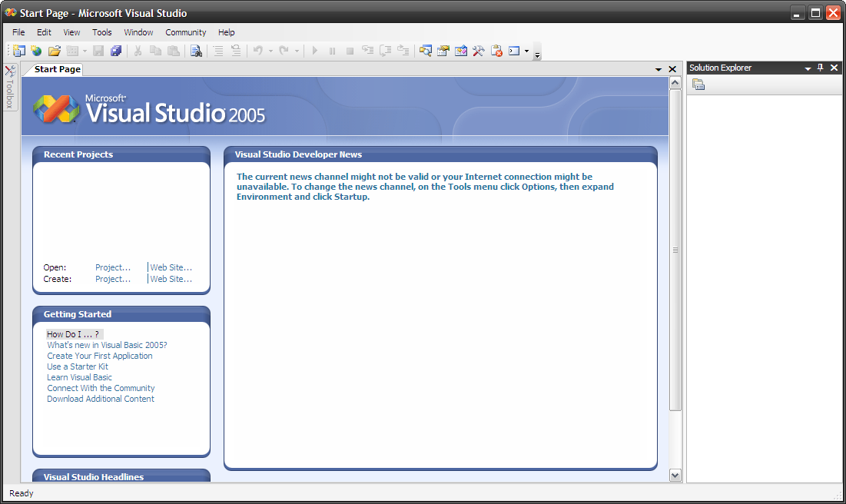Open the Community menu
This screenshot has height=504, width=846.
pos(185,32)
